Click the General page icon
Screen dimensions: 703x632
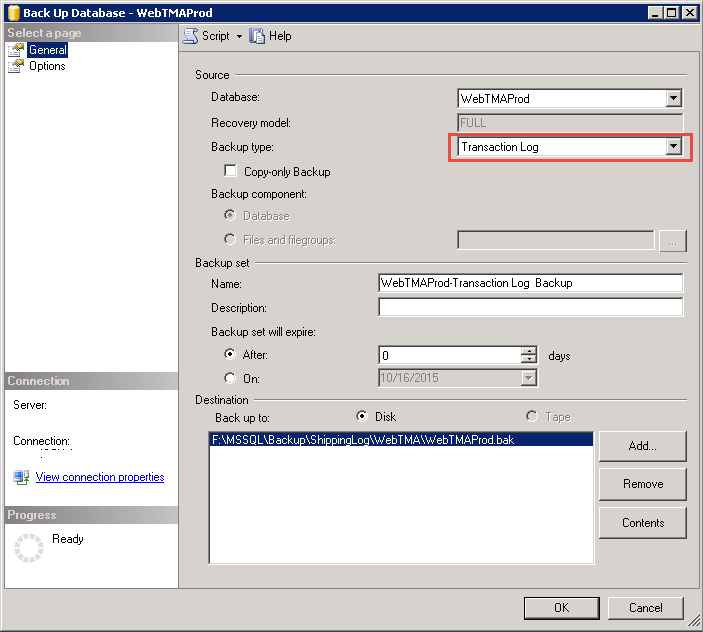(16, 50)
